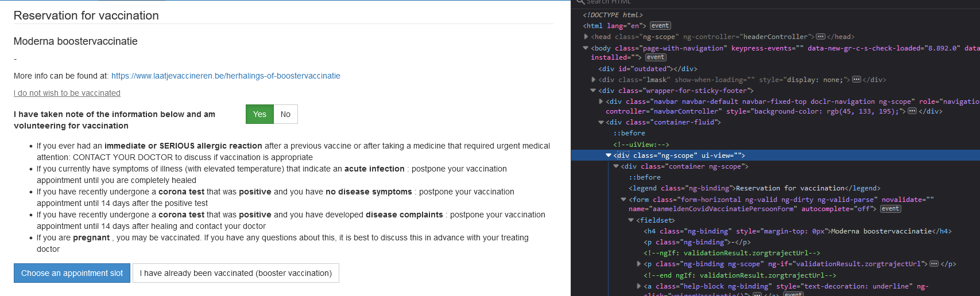Click I have already been vaccinated button
The image size is (980, 296).
[x=236, y=273]
